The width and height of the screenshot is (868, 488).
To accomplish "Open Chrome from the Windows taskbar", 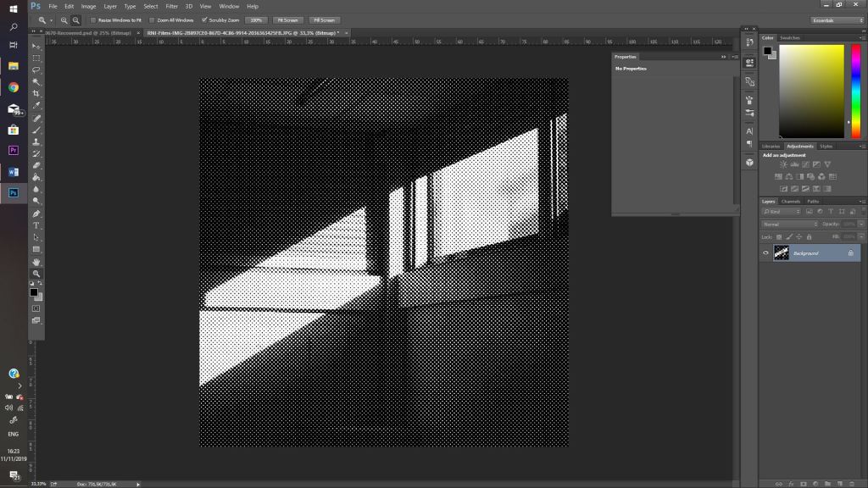I will click(x=14, y=87).
